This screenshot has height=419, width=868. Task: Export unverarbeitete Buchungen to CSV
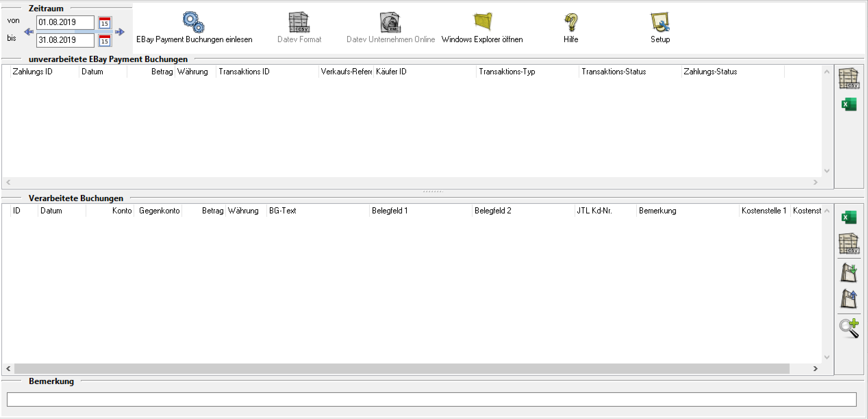[849, 78]
